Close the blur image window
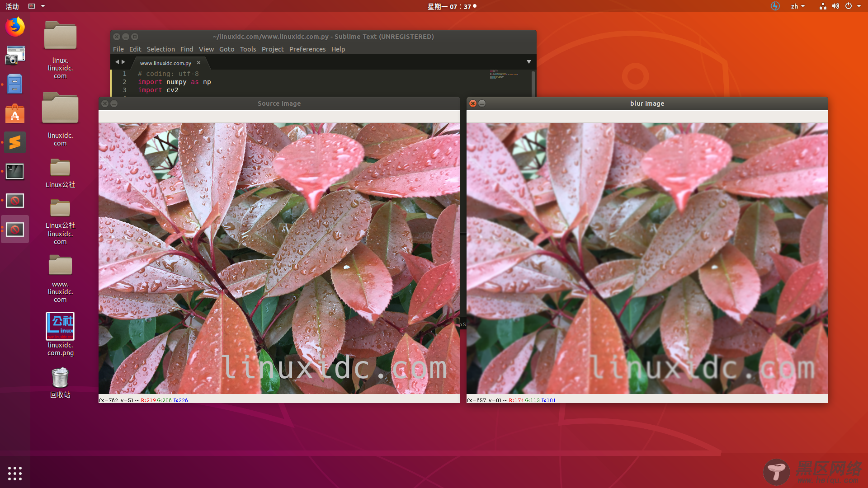868x488 pixels. pyautogui.click(x=473, y=103)
